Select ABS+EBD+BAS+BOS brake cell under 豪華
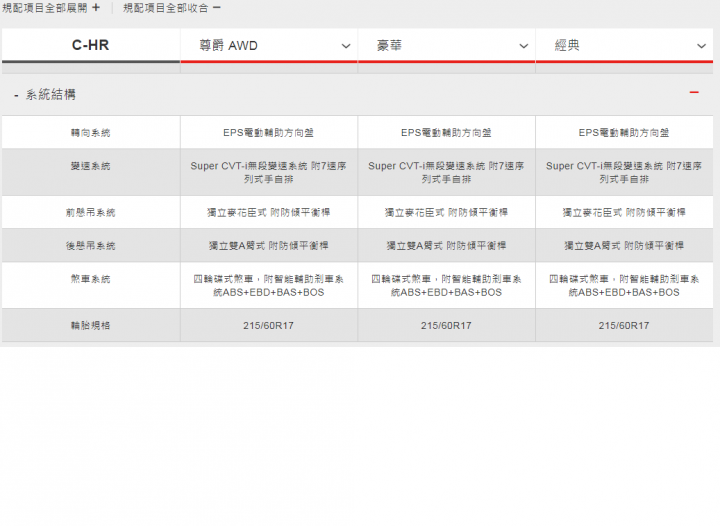The height and width of the screenshot is (526, 720). [x=446, y=285]
